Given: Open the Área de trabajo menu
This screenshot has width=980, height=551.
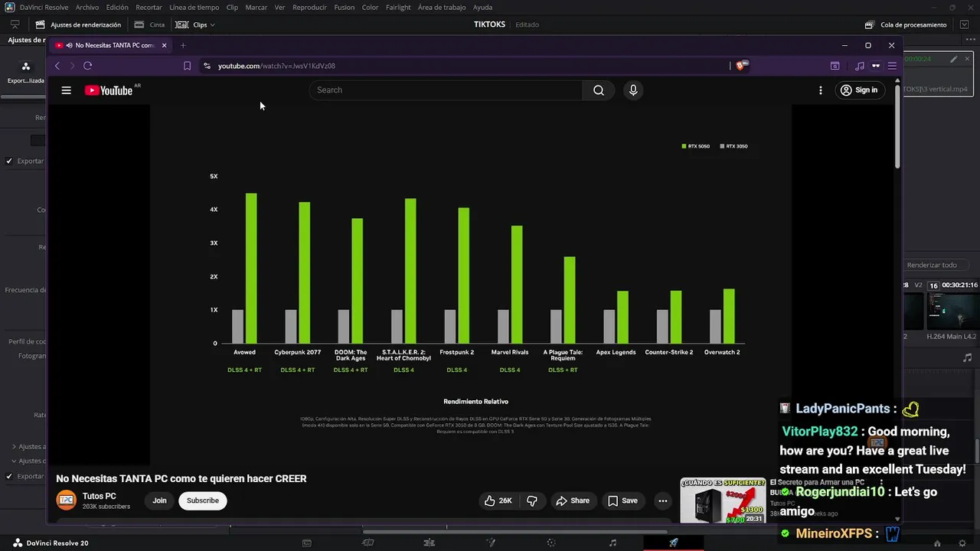Looking at the screenshot, I should pyautogui.click(x=442, y=7).
